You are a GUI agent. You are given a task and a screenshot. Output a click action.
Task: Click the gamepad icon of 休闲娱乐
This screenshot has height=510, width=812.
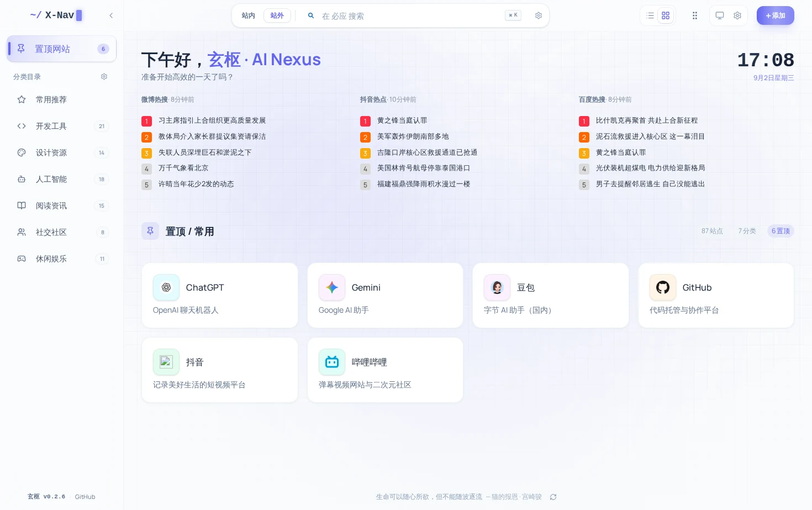pyautogui.click(x=22, y=259)
